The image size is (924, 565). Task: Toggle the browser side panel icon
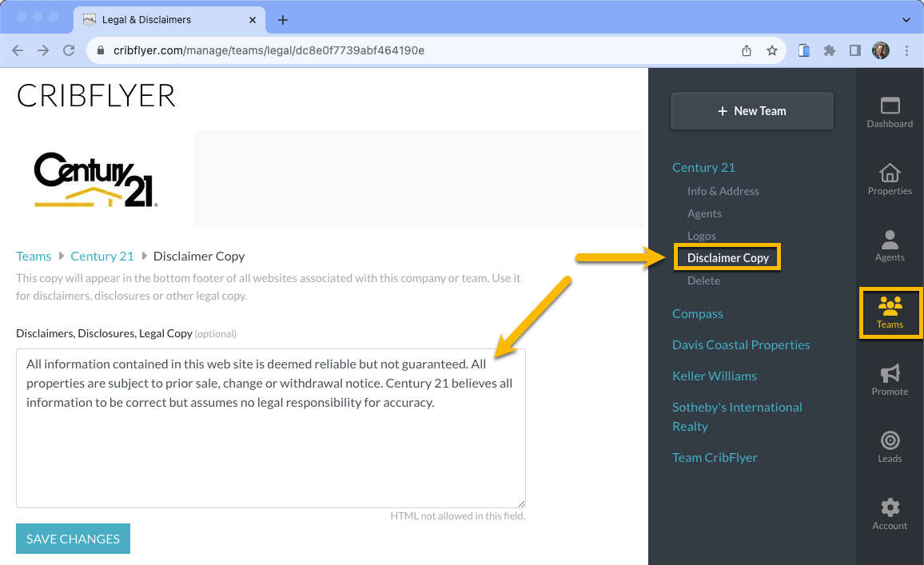point(855,50)
